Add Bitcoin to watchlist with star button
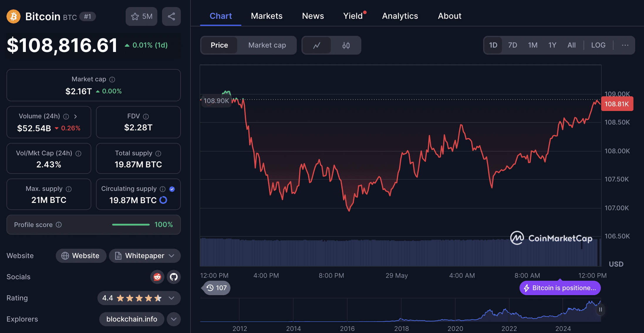The width and height of the screenshot is (644, 333). click(x=141, y=16)
